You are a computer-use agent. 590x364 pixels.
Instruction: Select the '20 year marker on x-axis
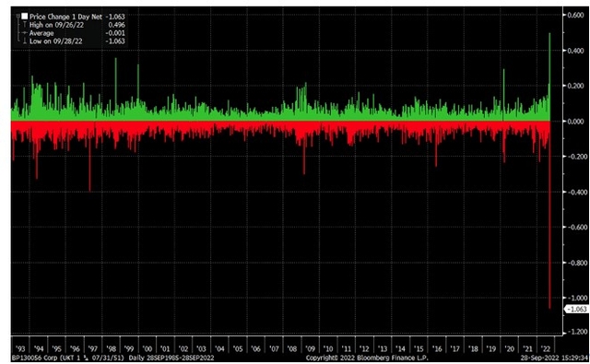[x=509, y=348]
